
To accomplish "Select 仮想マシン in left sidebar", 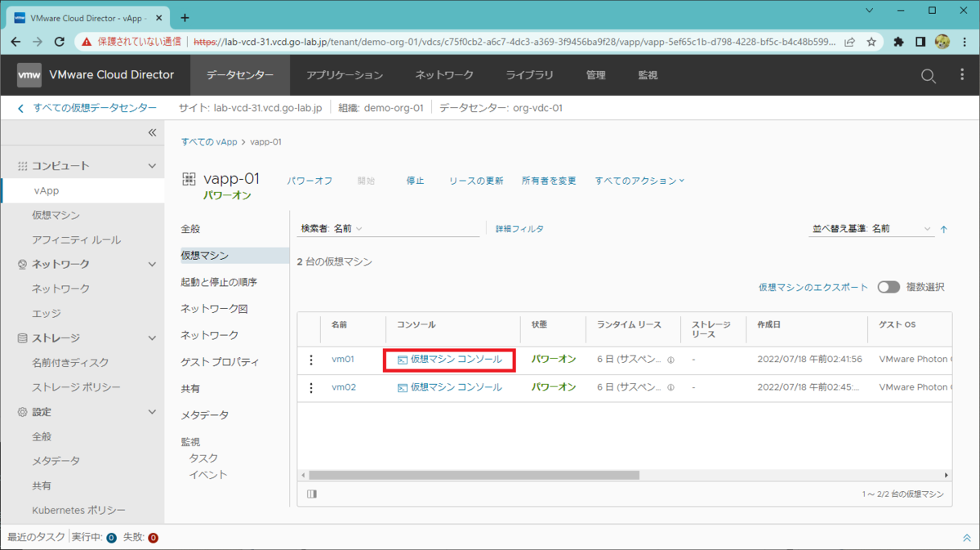I will pos(56,215).
